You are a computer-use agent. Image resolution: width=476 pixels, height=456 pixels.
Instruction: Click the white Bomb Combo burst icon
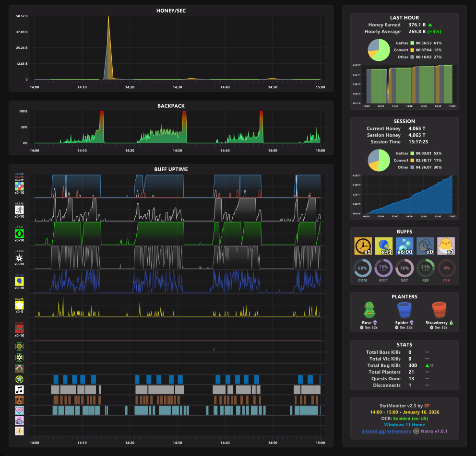pos(19,257)
